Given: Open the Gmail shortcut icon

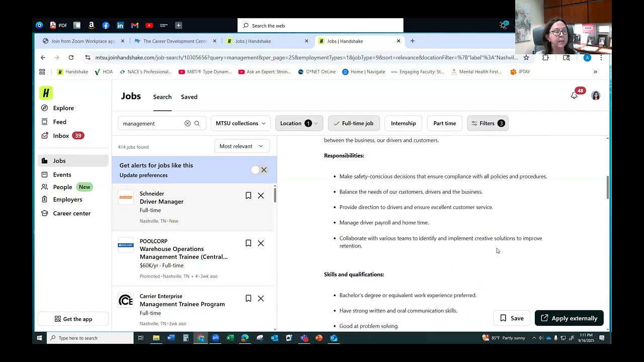Looking at the screenshot, I should coord(135,25).
